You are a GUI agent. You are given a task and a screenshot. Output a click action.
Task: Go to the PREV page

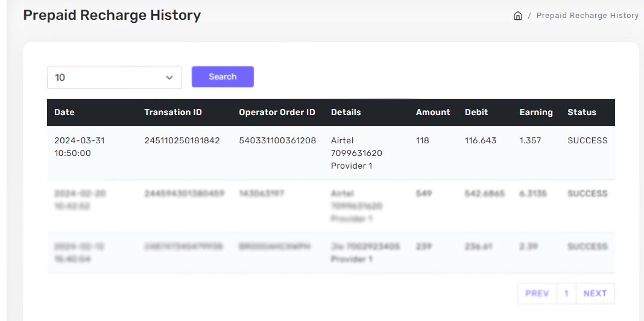pos(537,293)
